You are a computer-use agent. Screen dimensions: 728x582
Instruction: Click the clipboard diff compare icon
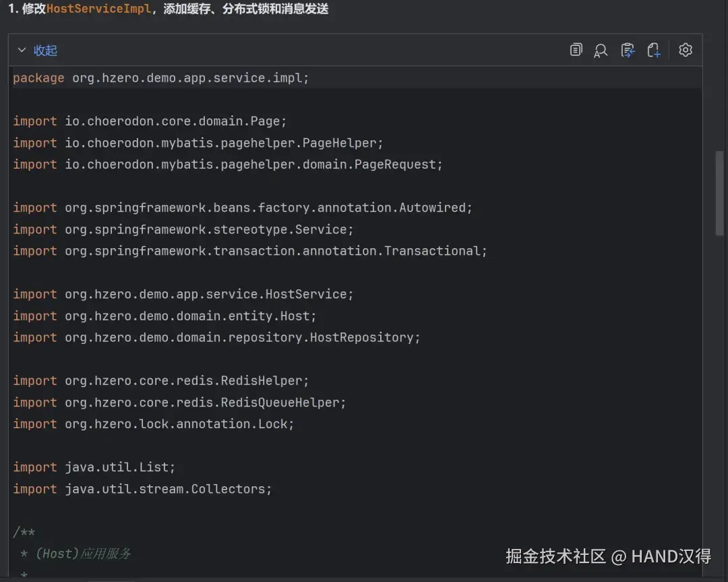point(628,50)
